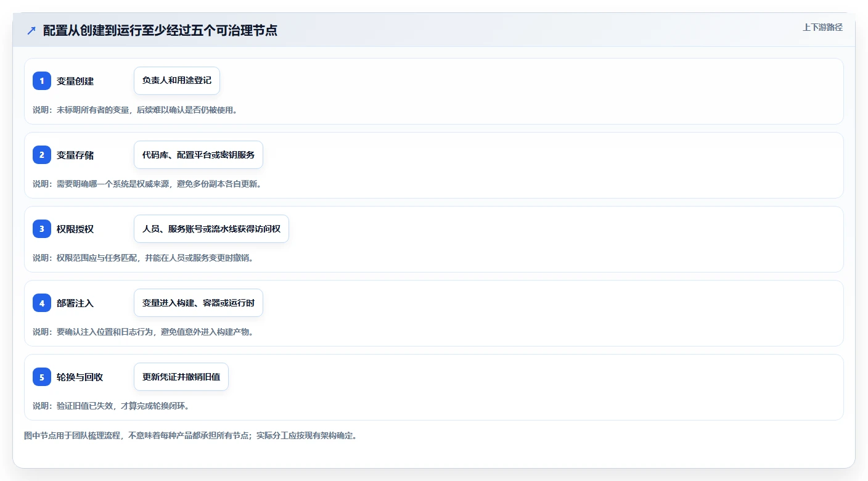Screen dimensions: 868x481
Task: Click the note 验证旧值已失效
Action: [x=111, y=406]
